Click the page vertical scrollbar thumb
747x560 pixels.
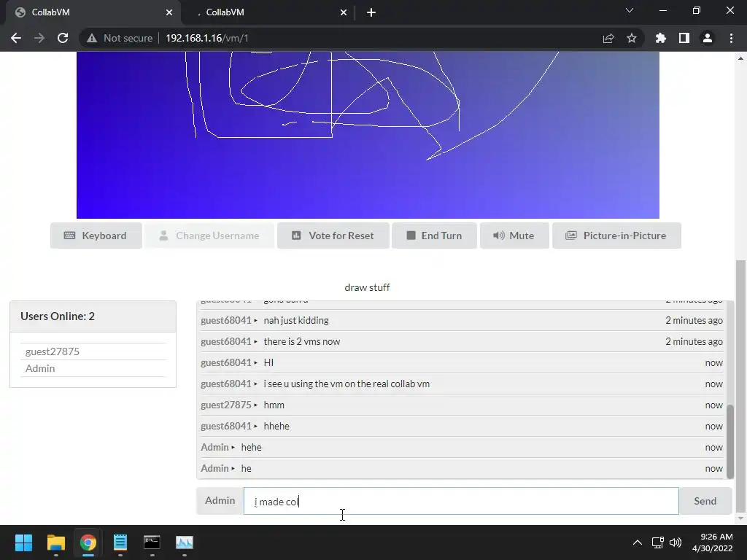(x=740, y=386)
